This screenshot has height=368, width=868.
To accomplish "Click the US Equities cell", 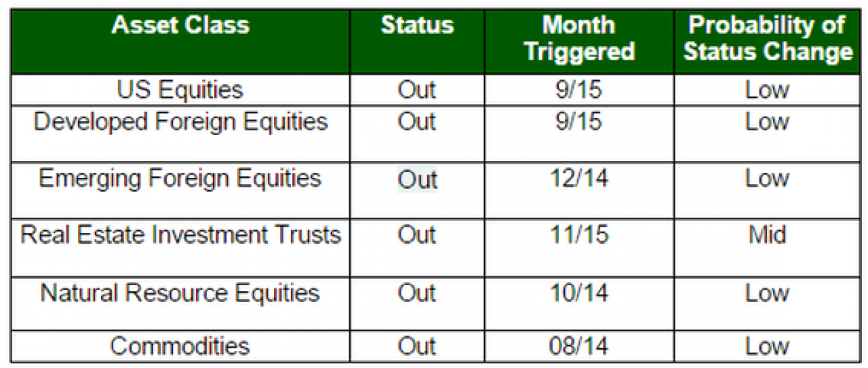I will pyautogui.click(x=180, y=90).
